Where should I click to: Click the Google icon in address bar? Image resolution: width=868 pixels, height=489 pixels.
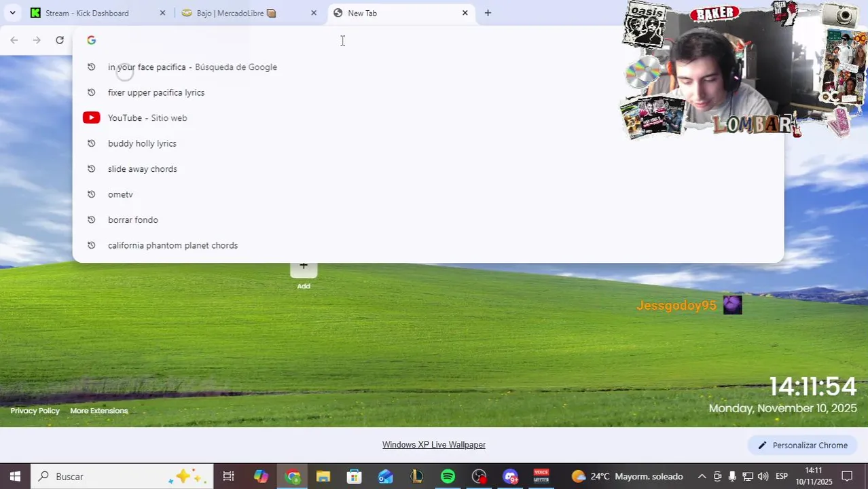[x=92, y=40]
